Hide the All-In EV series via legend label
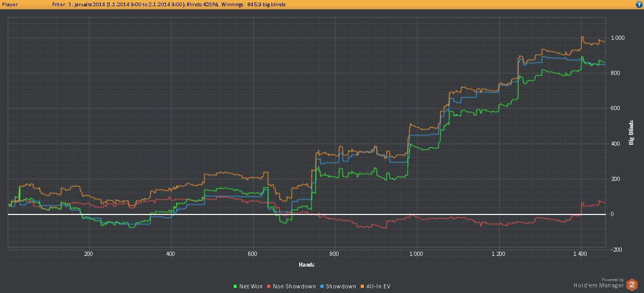The height and width of the screenshot is (293, 644). tap(378, 286)
